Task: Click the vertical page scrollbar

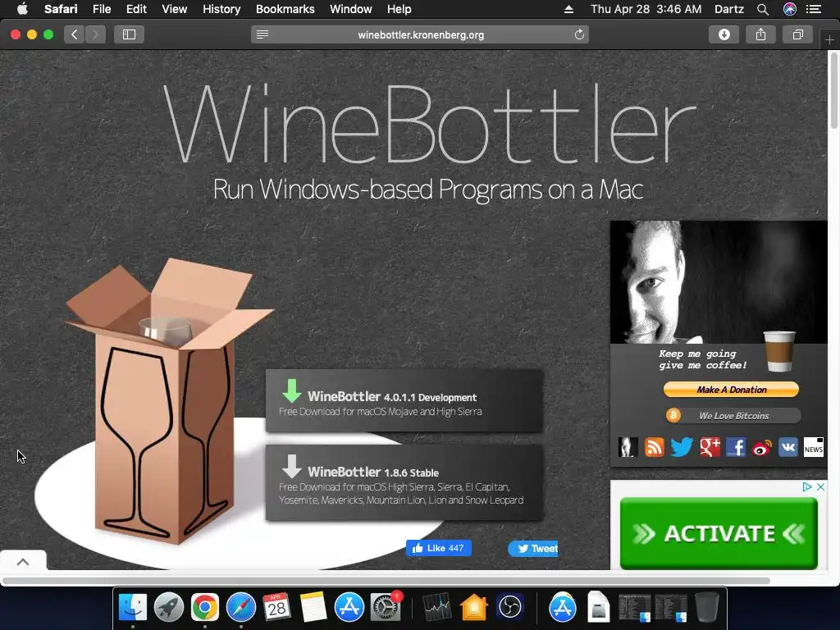Action: tap(833, 90)
